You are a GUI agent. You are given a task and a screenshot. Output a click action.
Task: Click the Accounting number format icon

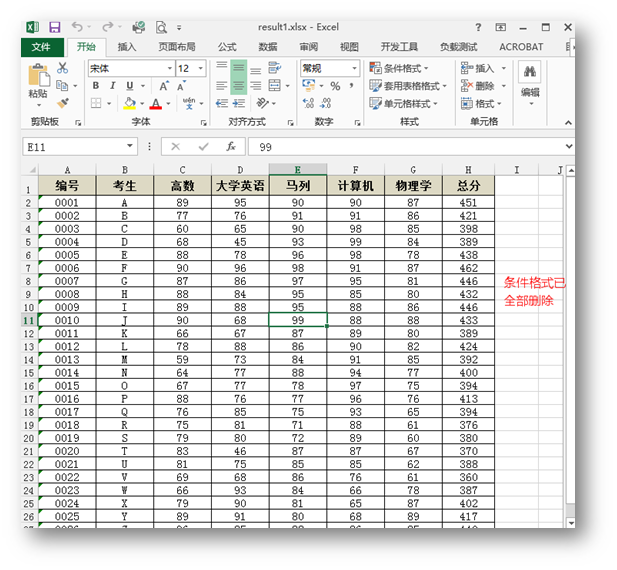[x=308, y=85]
